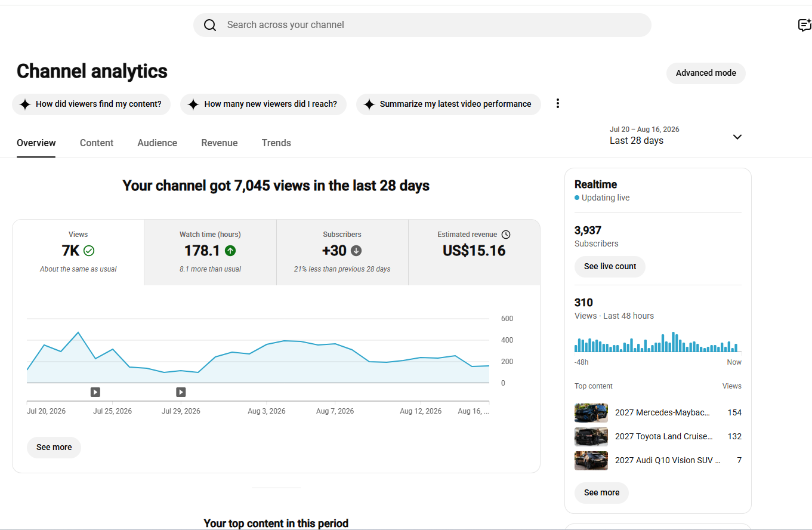Click the green checkmark icon beside 7K views
The width and height of the screenshot is (812, 530).
point(89,251)
